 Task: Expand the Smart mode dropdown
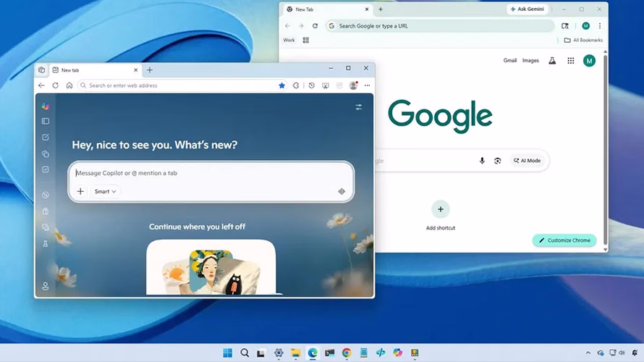tap(105, 191)
